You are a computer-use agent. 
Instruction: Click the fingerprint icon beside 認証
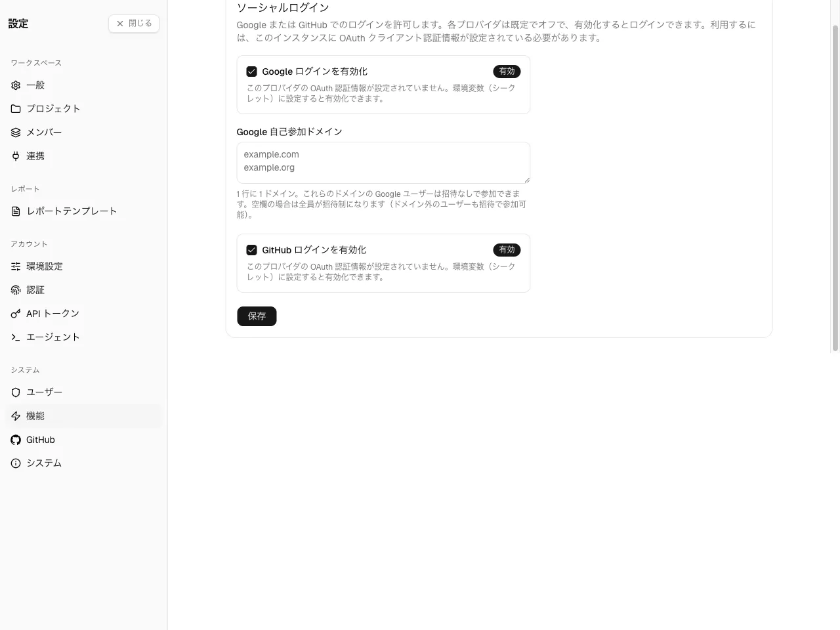pyautogui.click(x=16, y=290)
